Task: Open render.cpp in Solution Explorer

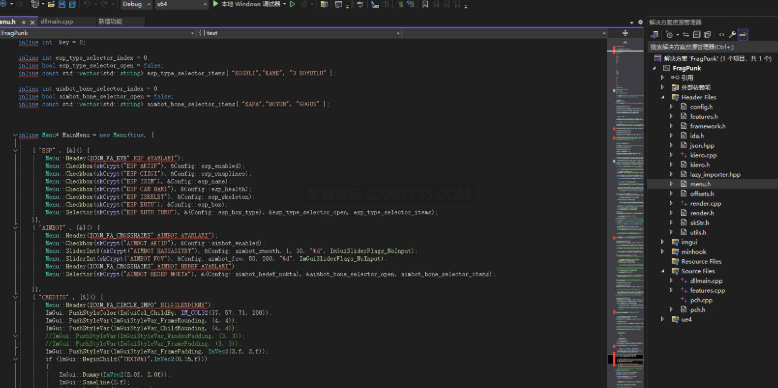Action: [x=705, y=203]
